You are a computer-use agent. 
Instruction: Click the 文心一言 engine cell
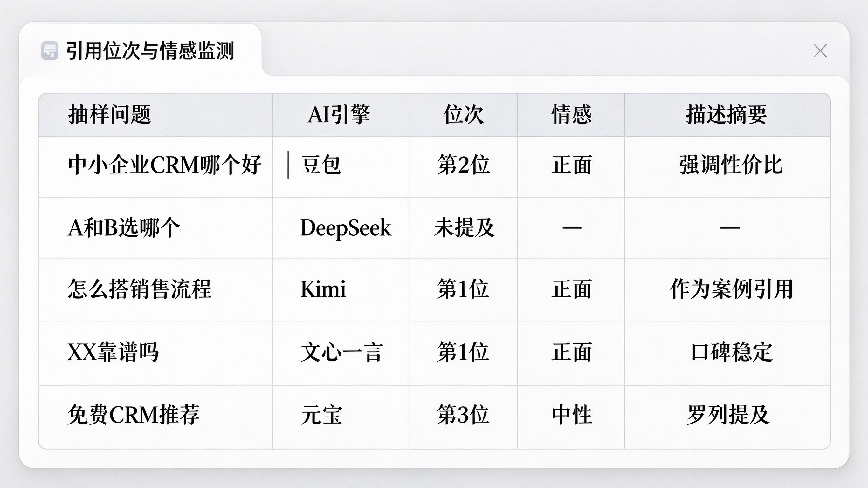click(x=341, y=353)
